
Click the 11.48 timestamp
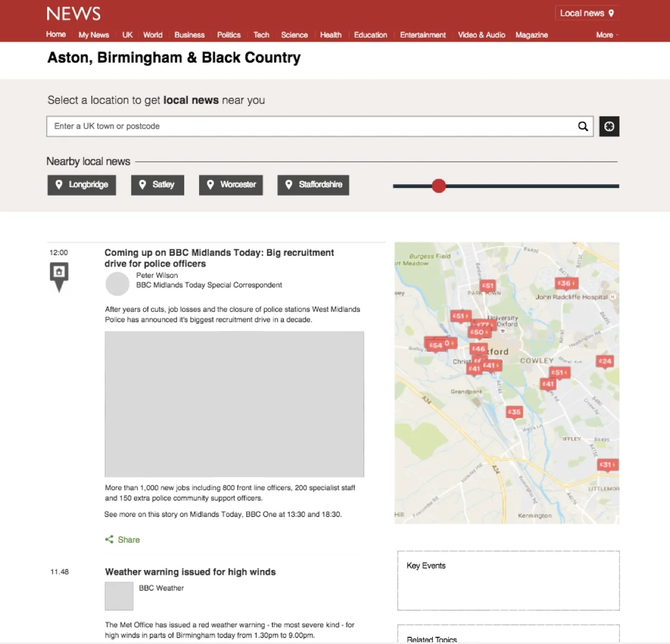point(60,572)
